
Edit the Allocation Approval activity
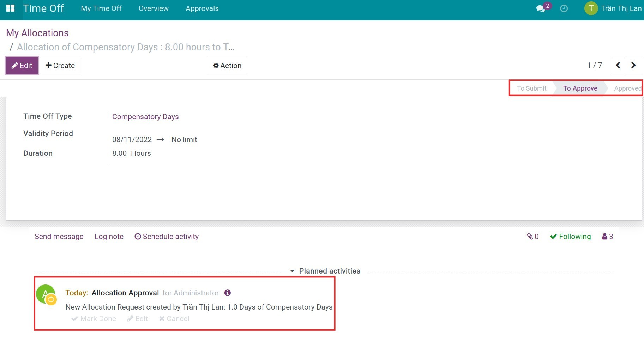pyautogui.click(x=137, y=319)
